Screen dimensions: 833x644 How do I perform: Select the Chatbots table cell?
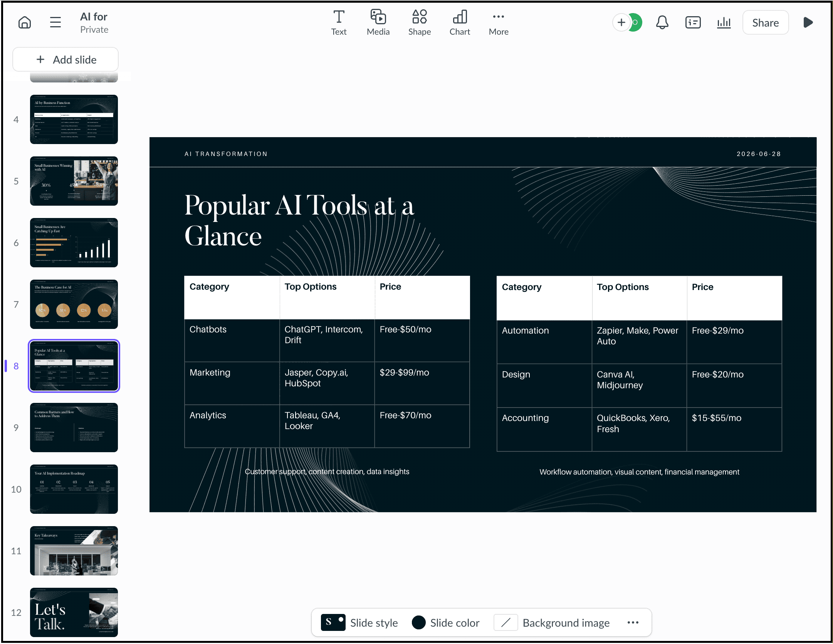pos(232,340)
